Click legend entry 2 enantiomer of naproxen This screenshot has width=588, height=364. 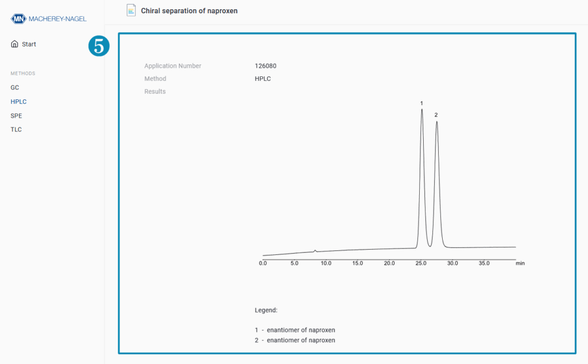pos(295,340)
